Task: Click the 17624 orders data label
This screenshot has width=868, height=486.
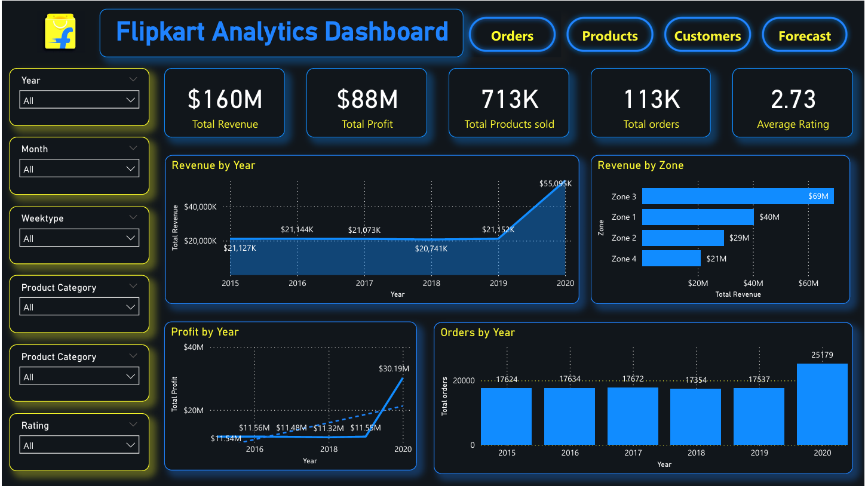Action: [506, 379]
